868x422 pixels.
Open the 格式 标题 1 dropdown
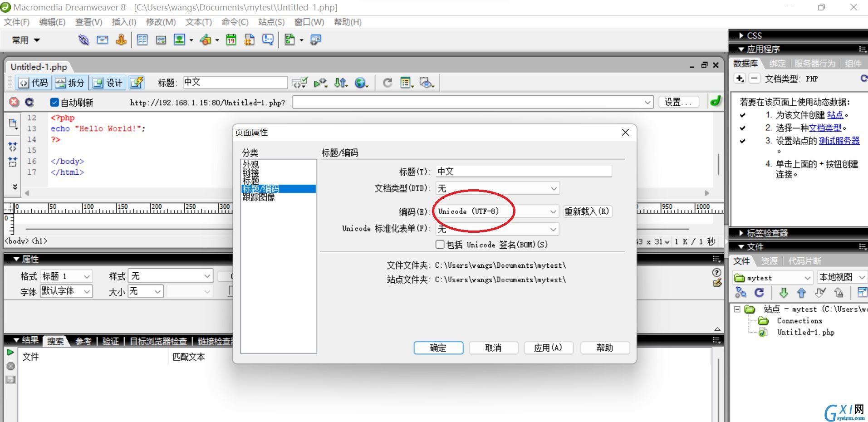click(66, 276)
